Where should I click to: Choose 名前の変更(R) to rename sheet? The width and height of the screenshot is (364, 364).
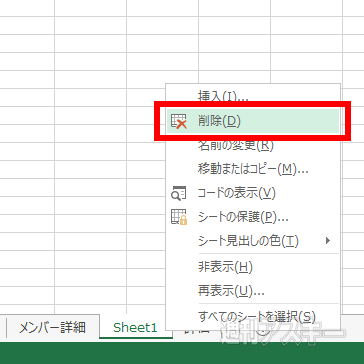pyautogui.click(x=253, y=146)
